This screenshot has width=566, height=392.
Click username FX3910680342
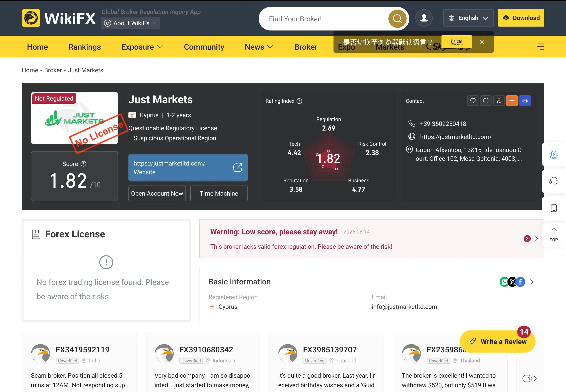point(206,350)
